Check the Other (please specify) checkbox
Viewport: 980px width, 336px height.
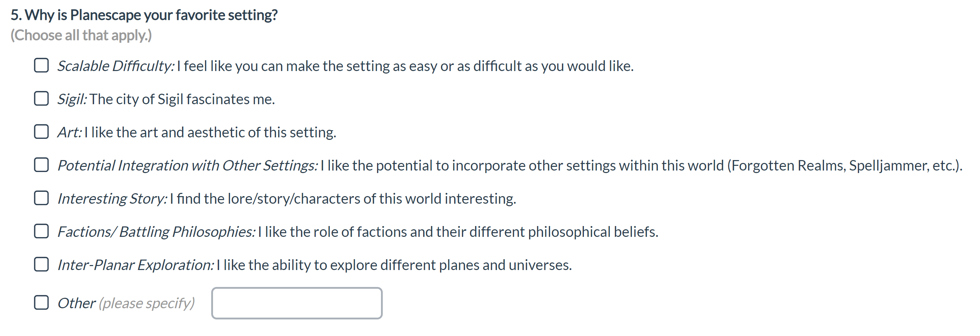pos(41,302)
